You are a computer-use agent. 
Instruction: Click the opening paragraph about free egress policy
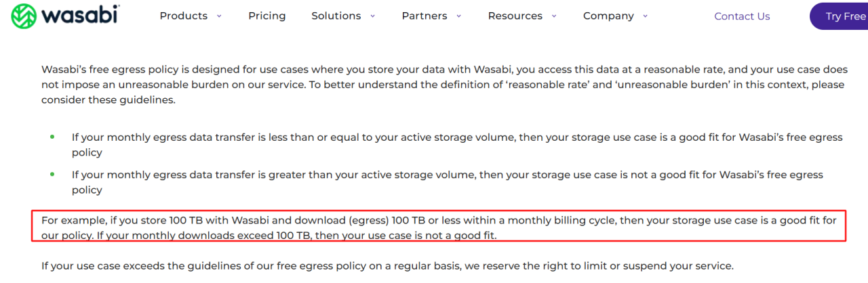(444, 85)
